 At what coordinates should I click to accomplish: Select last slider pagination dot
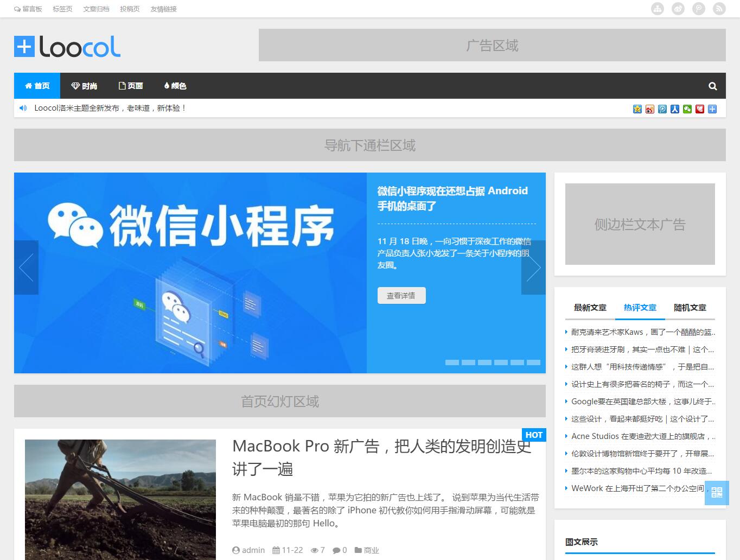click(x=533, y=362)
